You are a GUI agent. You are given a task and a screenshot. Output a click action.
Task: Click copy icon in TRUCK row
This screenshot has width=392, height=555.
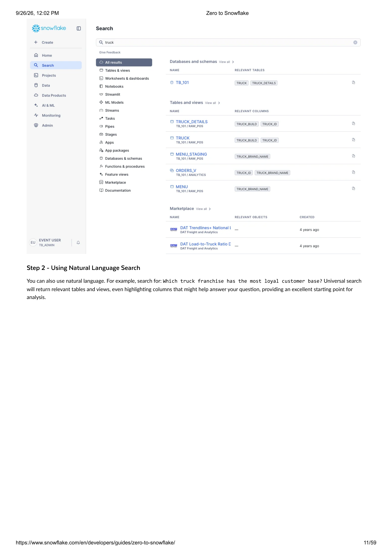click(353, 140)
